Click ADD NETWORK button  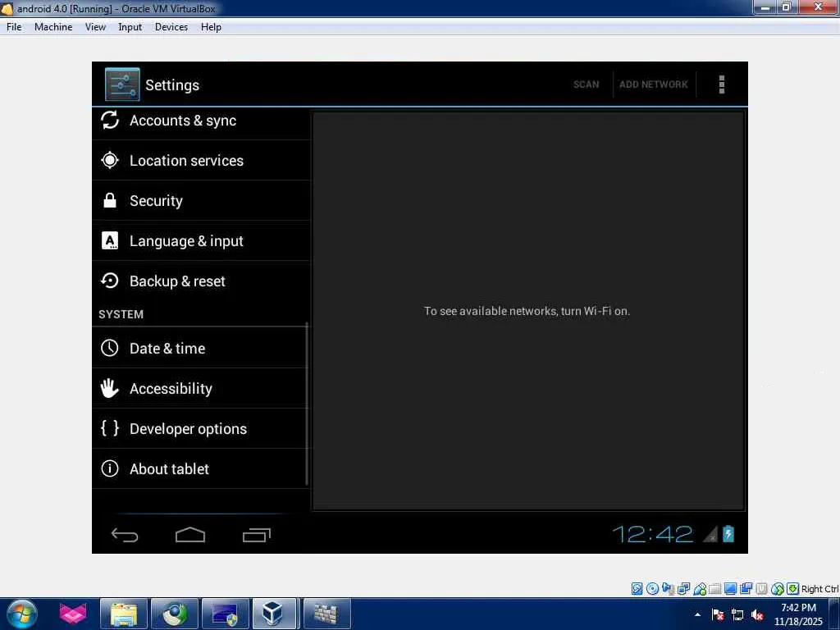[x=654, y=84]
